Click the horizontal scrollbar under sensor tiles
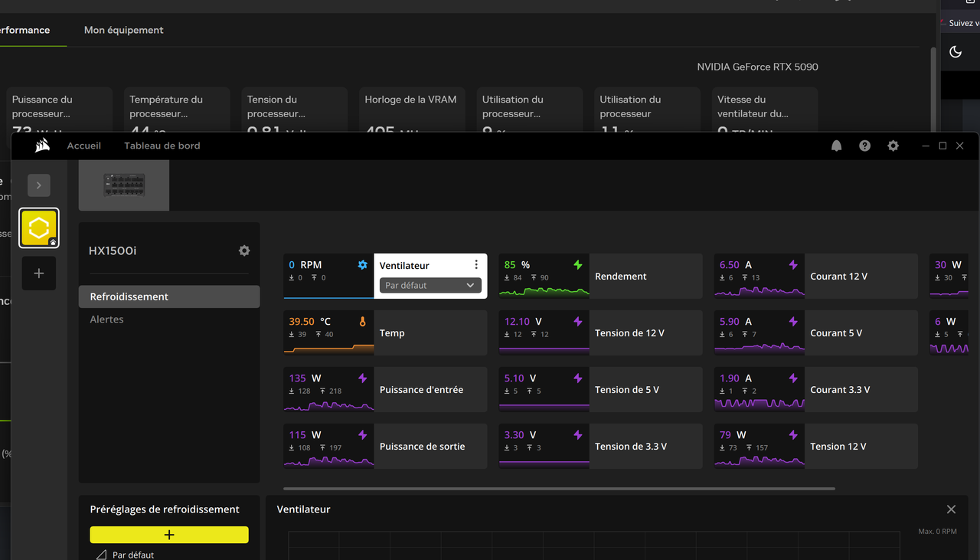This screenshot has width=980, height=560. click(x=559, y=488)
